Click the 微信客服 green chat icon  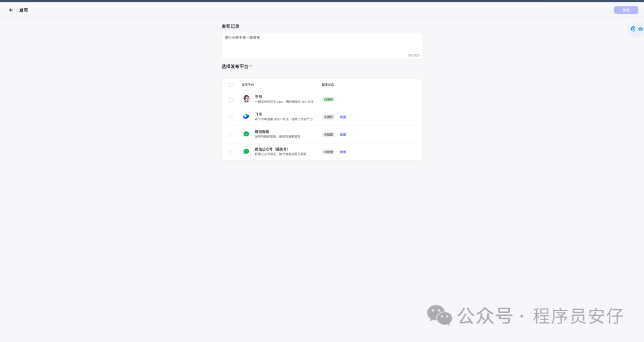click(x=246, y=134)
